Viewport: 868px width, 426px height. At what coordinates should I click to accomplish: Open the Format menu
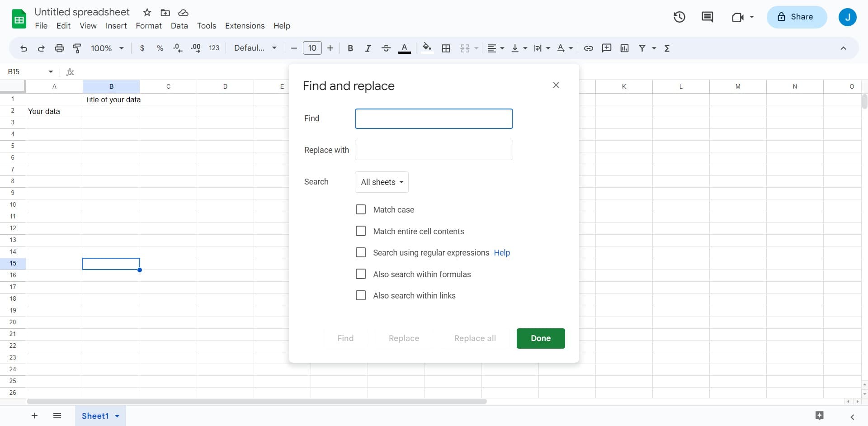tap(148, 26)
